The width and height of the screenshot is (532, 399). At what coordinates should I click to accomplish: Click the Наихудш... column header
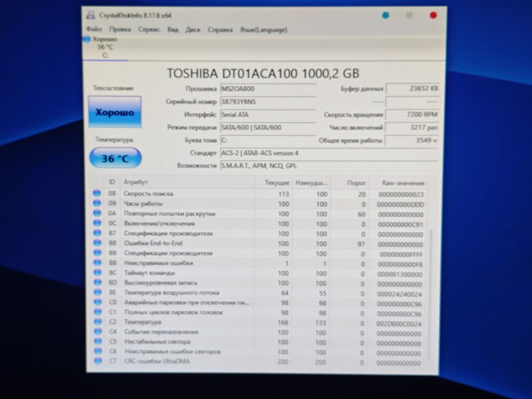[311, 183]
